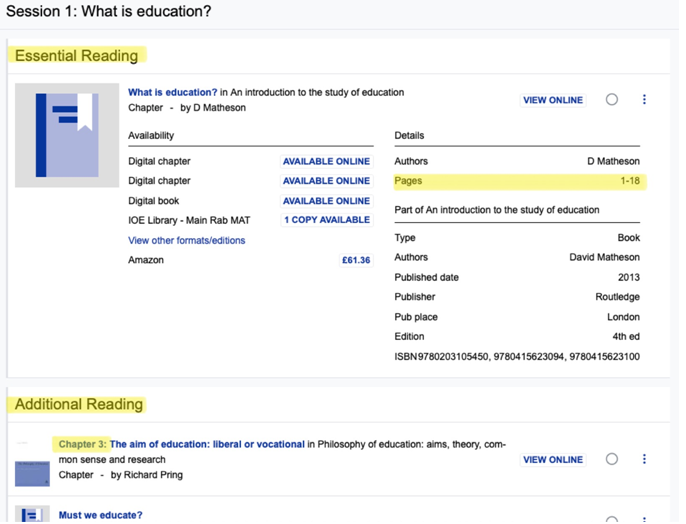This screenshot has height=524, width=686.
Task: Click View Online for What is education
Action: 552,100
